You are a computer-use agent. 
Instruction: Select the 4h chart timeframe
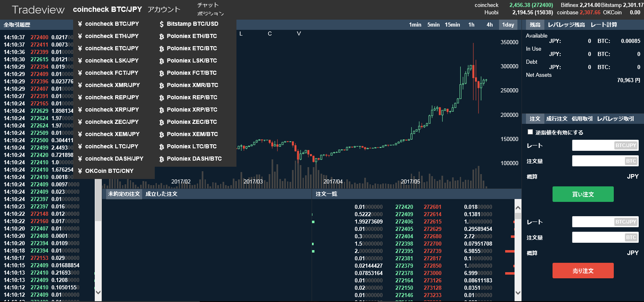coord(489,25)
